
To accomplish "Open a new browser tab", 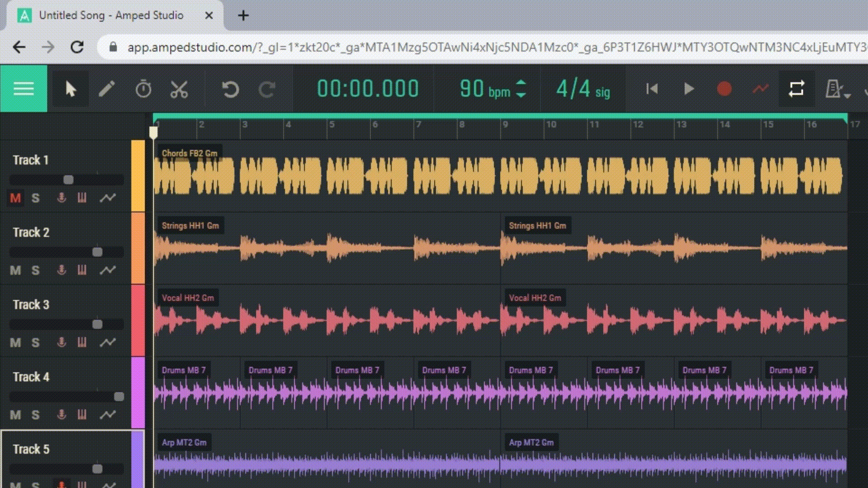I will [x=243, y=15].
